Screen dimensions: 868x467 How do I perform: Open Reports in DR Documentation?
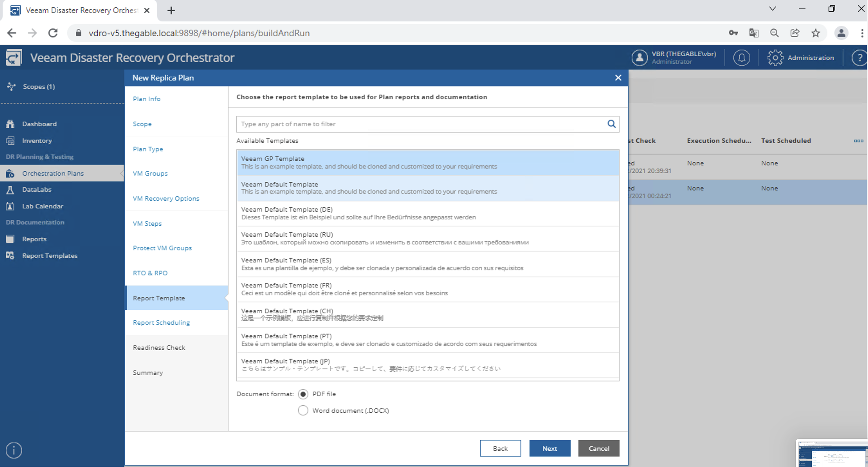[34, 239]
